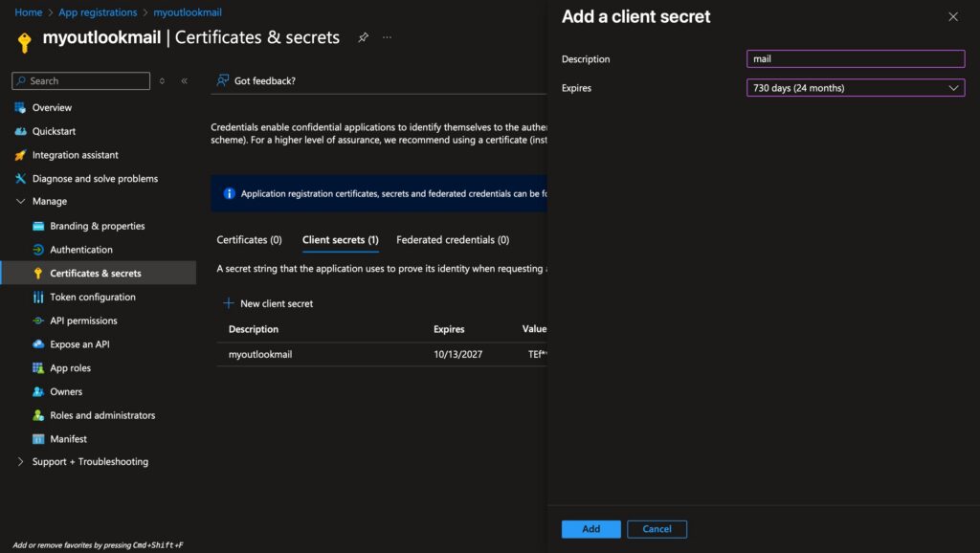Navigate to API permissions
Image resolution: width=980 pixels, height=553 pixels.
tap(83, 321)
